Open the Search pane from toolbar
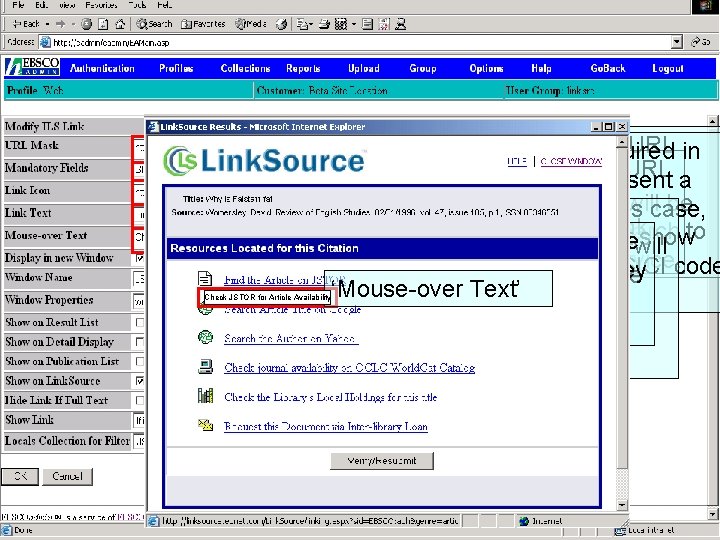 point(154,24)
